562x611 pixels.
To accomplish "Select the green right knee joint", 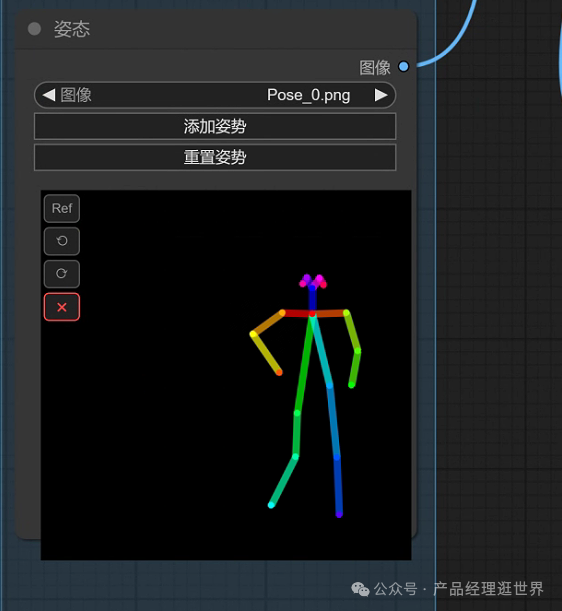I will [295, 456].
